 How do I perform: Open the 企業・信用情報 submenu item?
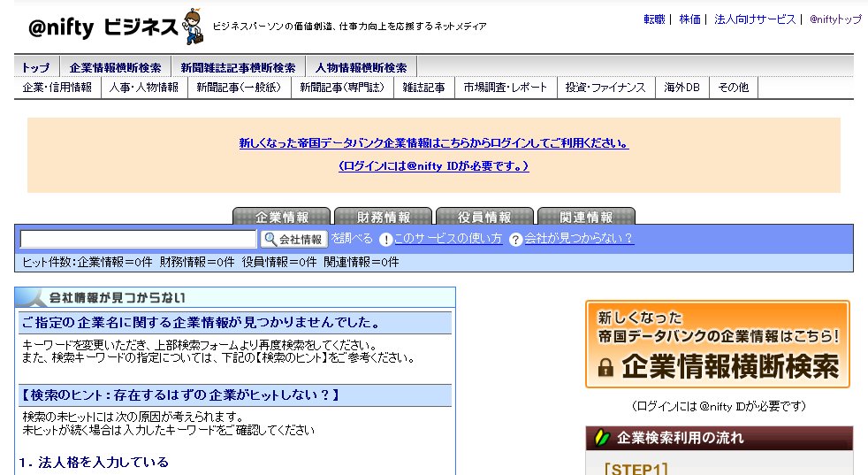(57, 88)
